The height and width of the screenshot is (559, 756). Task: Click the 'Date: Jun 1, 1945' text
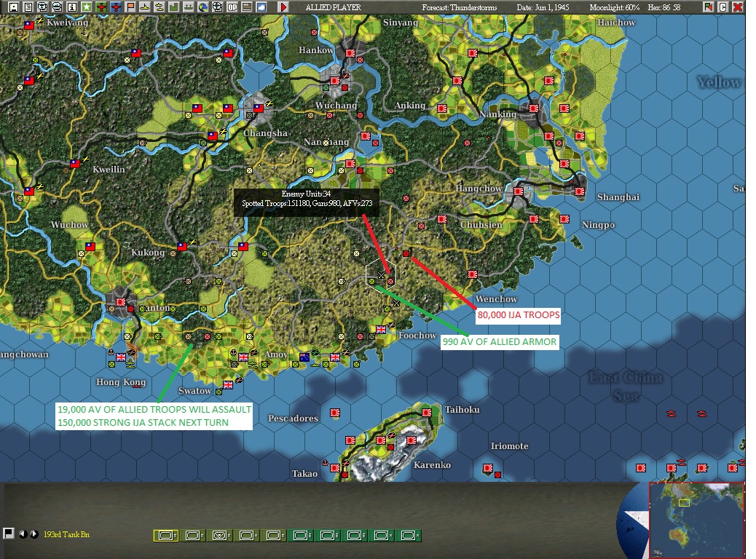pos(543,7)
